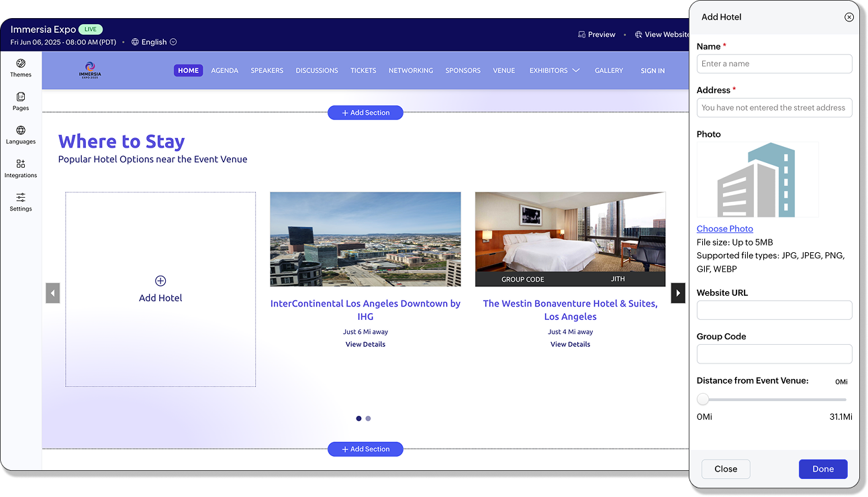Click the Choose Photo link
This screenshot has height=497, width=868.
tap(725, 229)
